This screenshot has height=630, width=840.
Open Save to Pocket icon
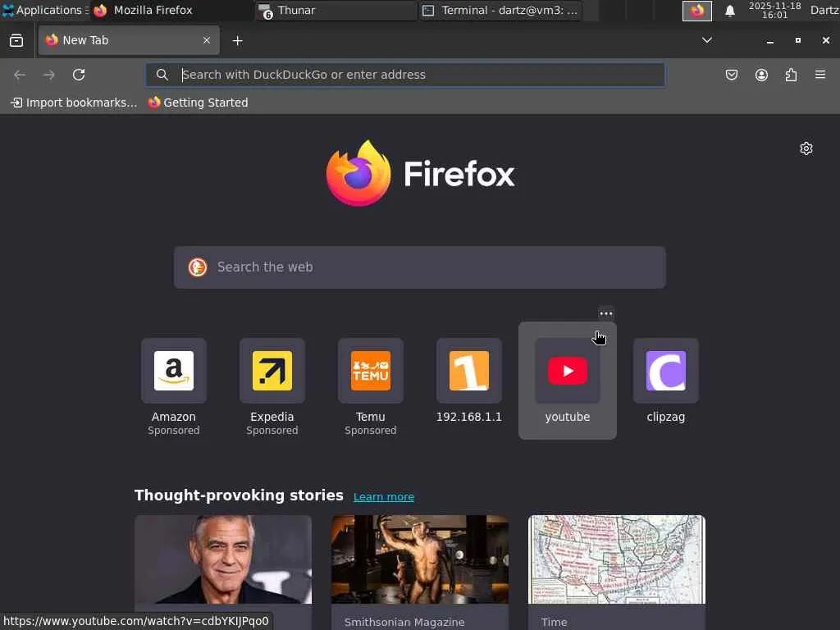click(x=731, y=75)
